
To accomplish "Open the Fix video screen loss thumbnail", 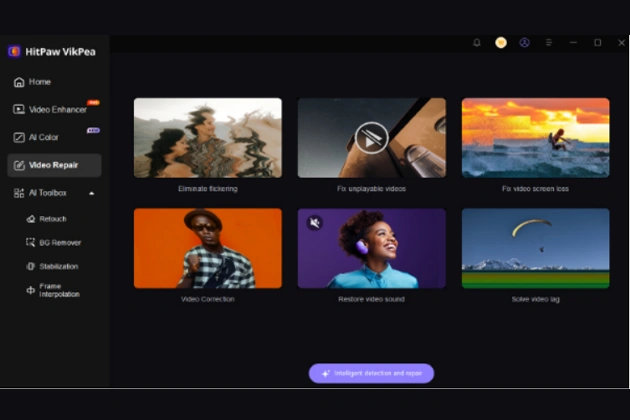I will point(536,138).
